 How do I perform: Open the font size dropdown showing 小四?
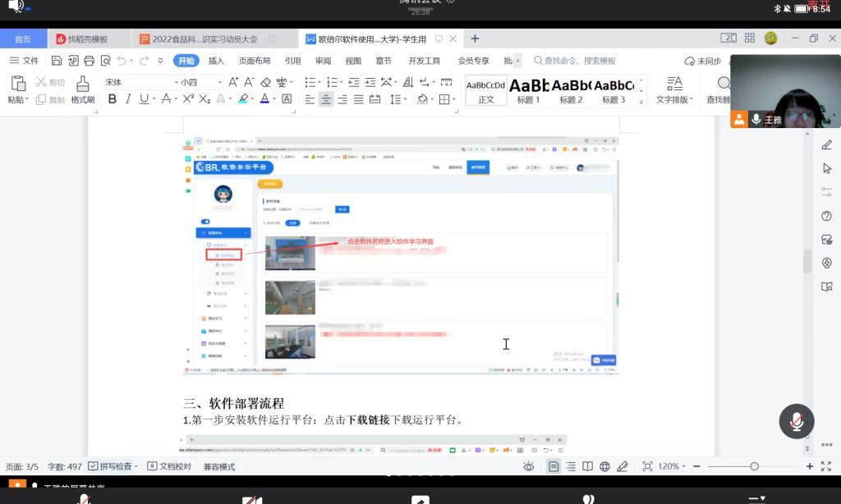[201, 82]
